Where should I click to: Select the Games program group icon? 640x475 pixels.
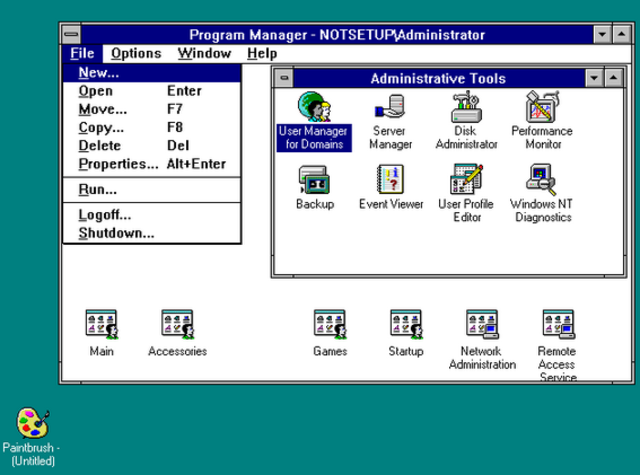pos(330,325)
